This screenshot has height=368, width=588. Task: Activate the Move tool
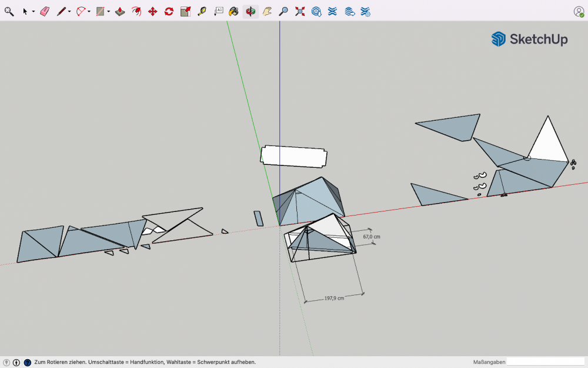pos(152,11)
